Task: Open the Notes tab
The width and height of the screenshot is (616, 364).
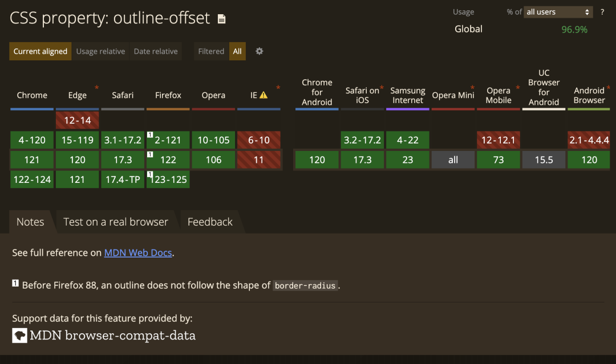Action: tap(30, 222)
